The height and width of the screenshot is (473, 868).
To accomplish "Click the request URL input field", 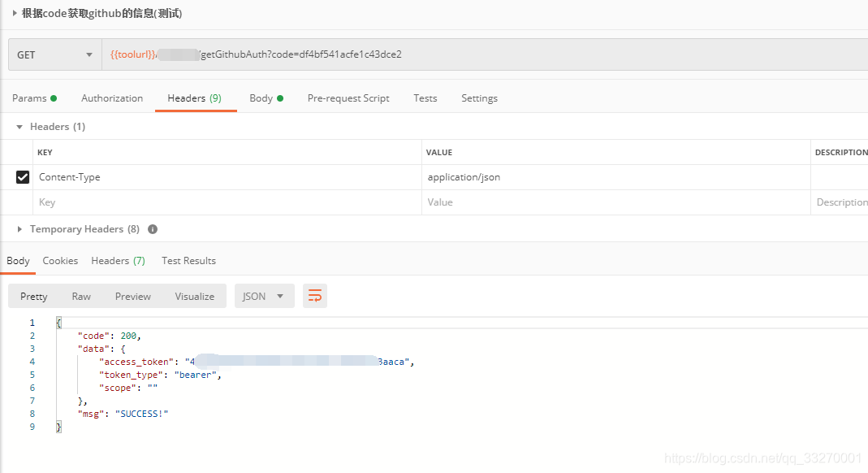I will [485, 54].
